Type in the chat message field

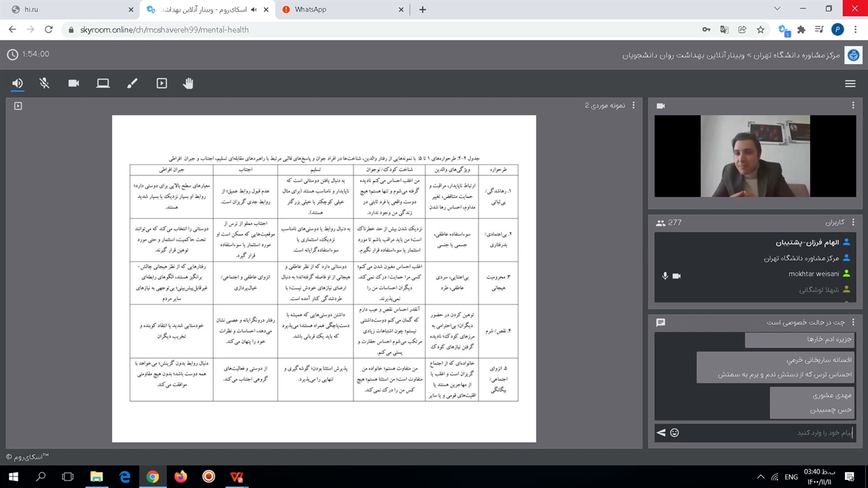click(766, 432)
